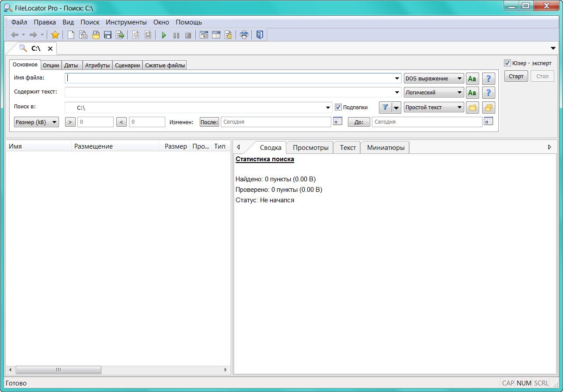
Task: Click the print icon in toolbar
Action: point(244,35)
